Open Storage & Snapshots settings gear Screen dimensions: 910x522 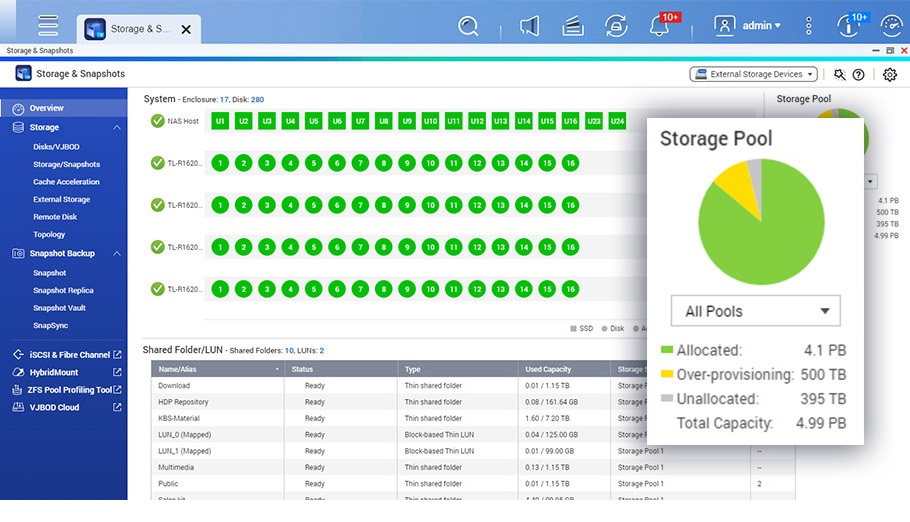[x=890, y=74]
